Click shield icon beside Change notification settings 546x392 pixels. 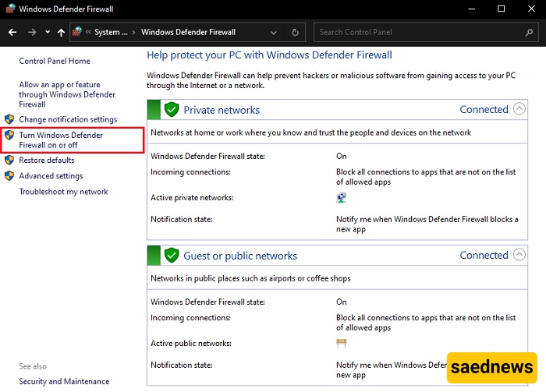(x=9, y=119)
